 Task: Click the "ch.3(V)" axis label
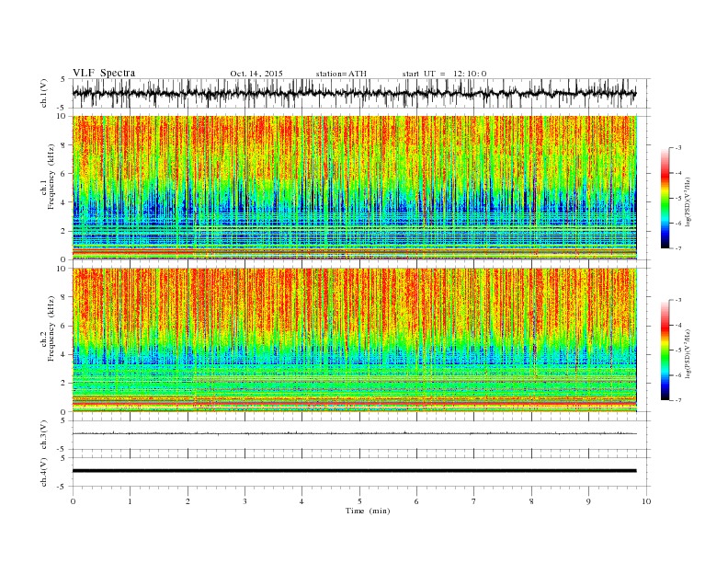[43, 435]
